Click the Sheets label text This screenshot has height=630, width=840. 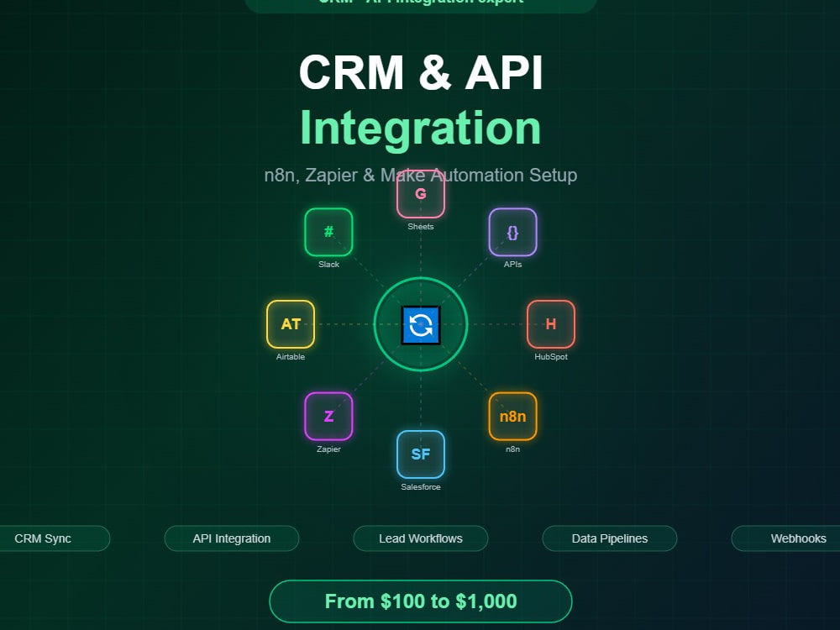tap(421, 227)
